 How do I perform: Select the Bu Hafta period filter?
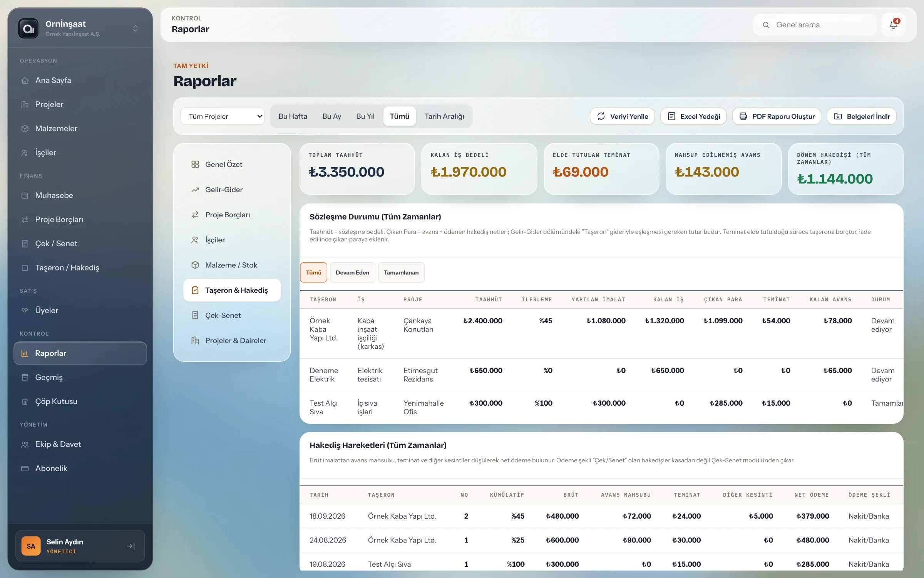coord(293,116)
